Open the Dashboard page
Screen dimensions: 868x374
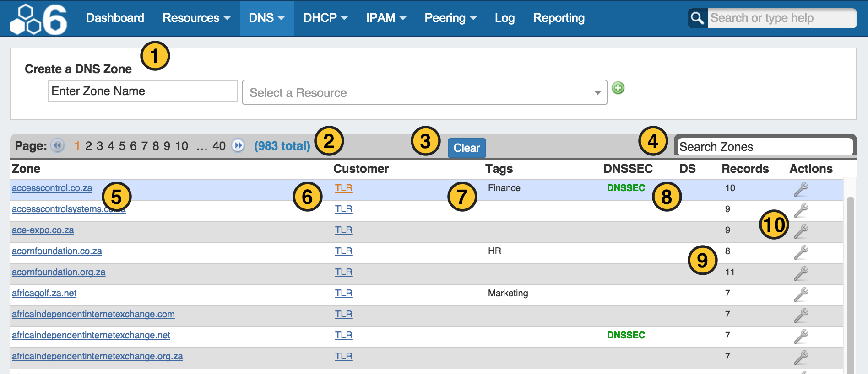coord(115,18)
